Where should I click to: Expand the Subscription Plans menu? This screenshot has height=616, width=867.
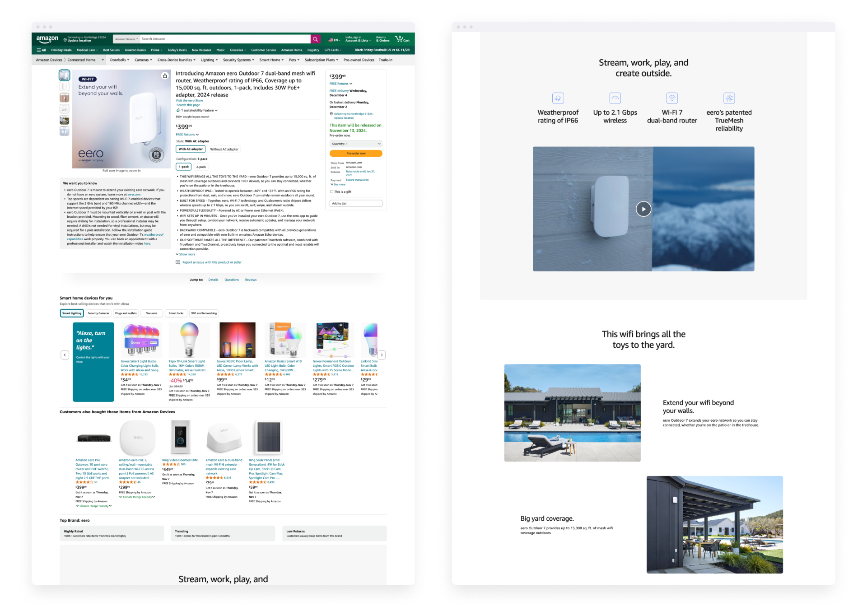(x=322, y=60)
